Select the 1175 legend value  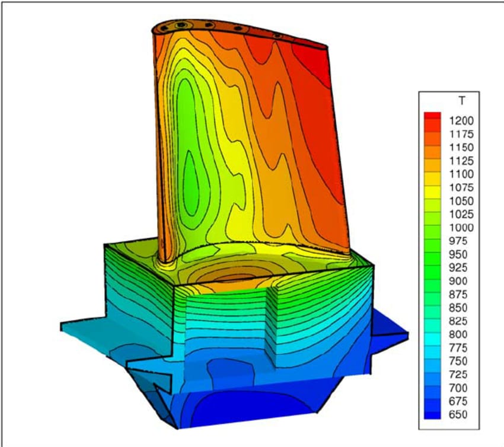(x=461, y=134)
